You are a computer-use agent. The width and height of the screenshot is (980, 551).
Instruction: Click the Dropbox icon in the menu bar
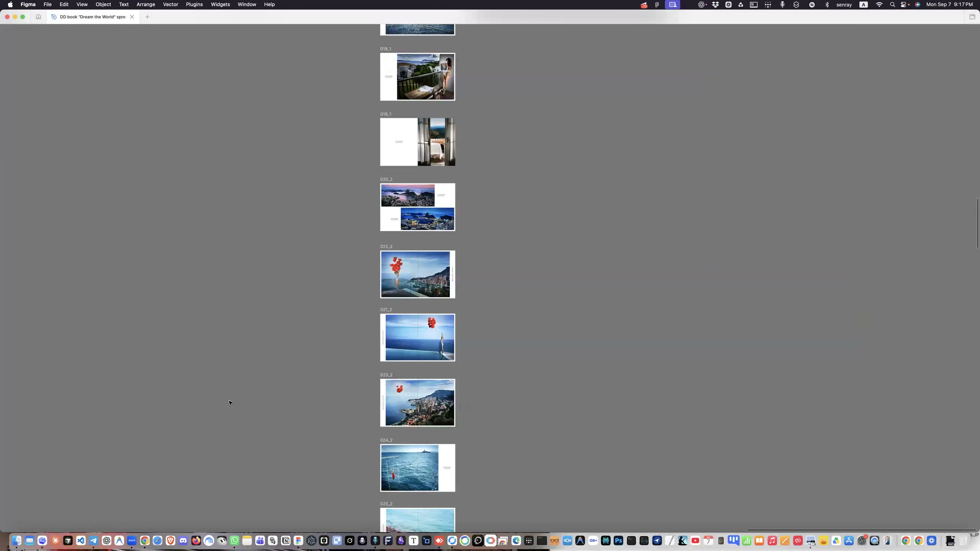click(x=715, y=5)
